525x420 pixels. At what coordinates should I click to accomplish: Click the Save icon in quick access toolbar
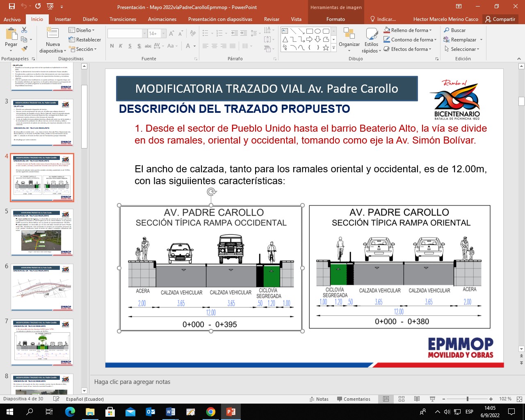[11, 6]
